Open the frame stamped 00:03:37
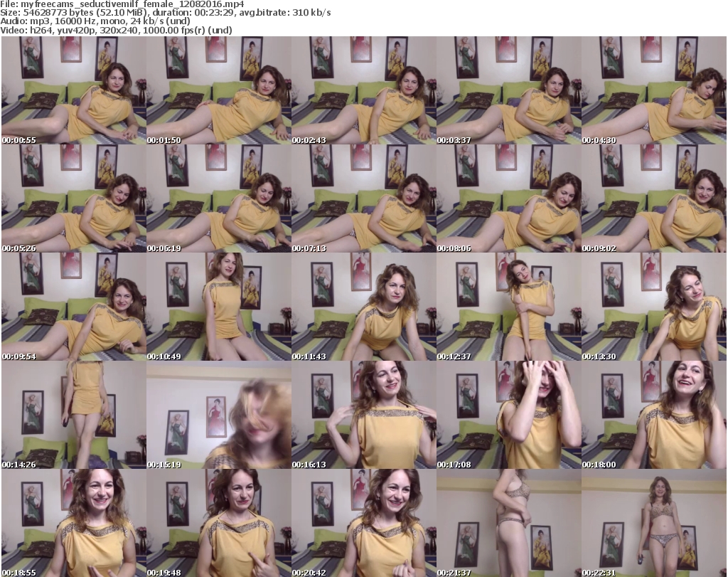Image resolution: width=728 pixels, height=577 pixels. click(x=509, y=90)
